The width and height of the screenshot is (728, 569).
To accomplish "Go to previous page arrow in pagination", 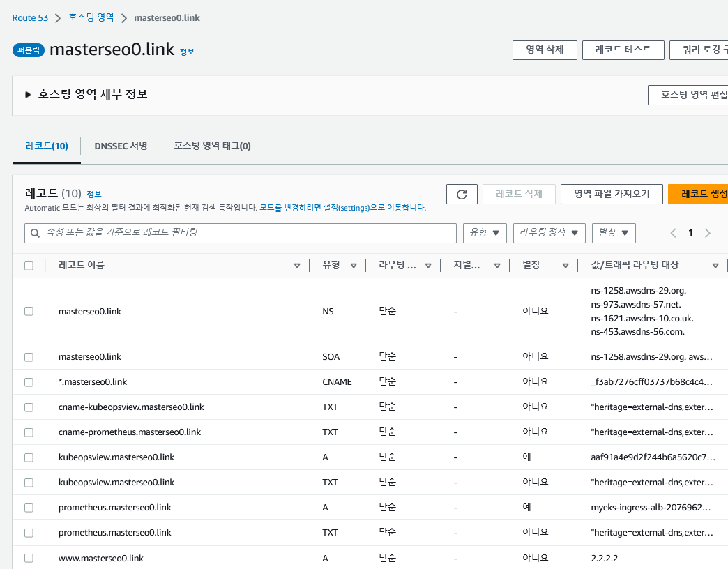I will click(x=673, y=233).
